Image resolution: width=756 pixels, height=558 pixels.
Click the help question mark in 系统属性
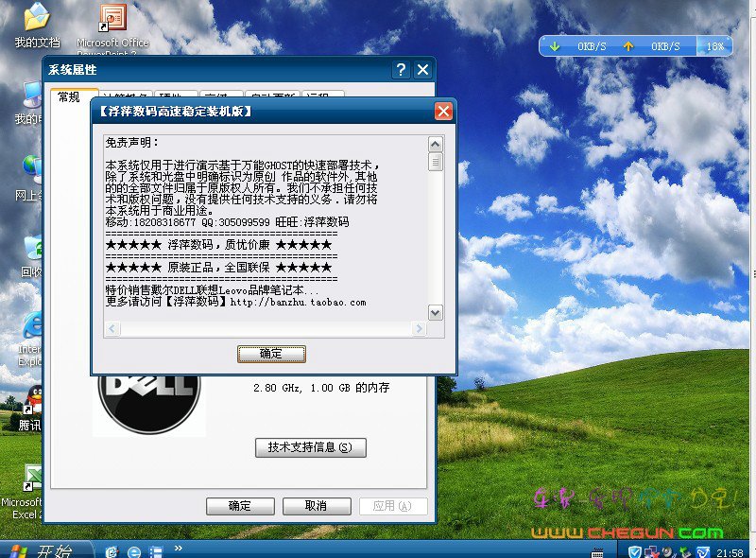pyautogui.click(x=401, y=70)
